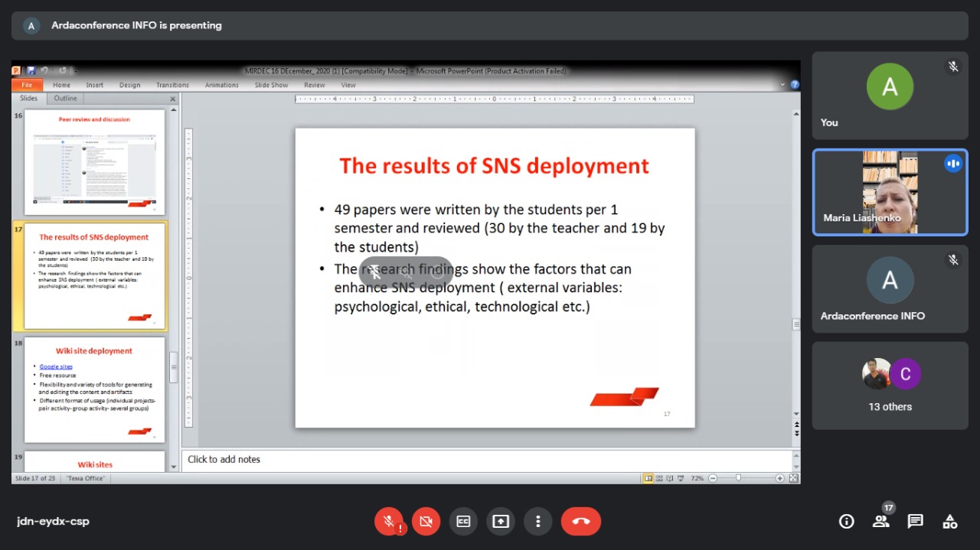
Task: Select slide 17 'The results of SNS deployment' thumbnail
Action: pos(95,276)
